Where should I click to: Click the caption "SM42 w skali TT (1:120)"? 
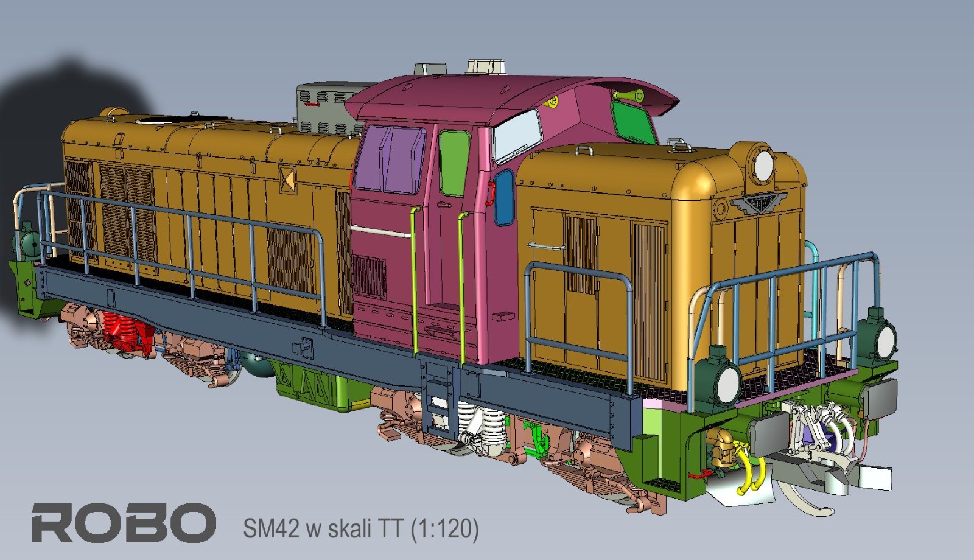[x=361, y=528]
